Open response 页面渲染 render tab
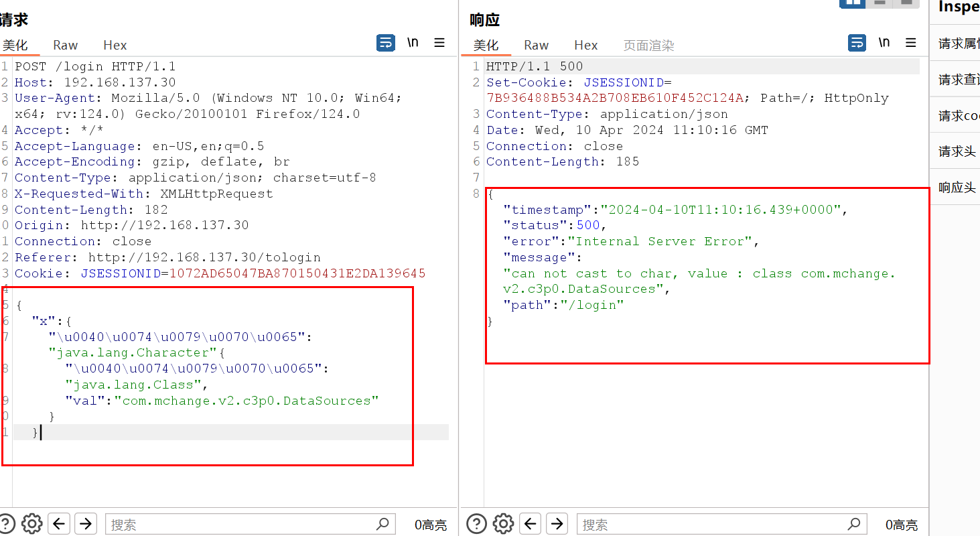 point(648,45)
